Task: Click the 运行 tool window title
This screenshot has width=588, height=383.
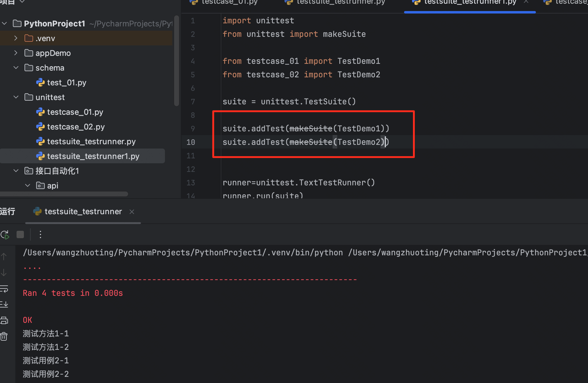Action: coord(8,211)
